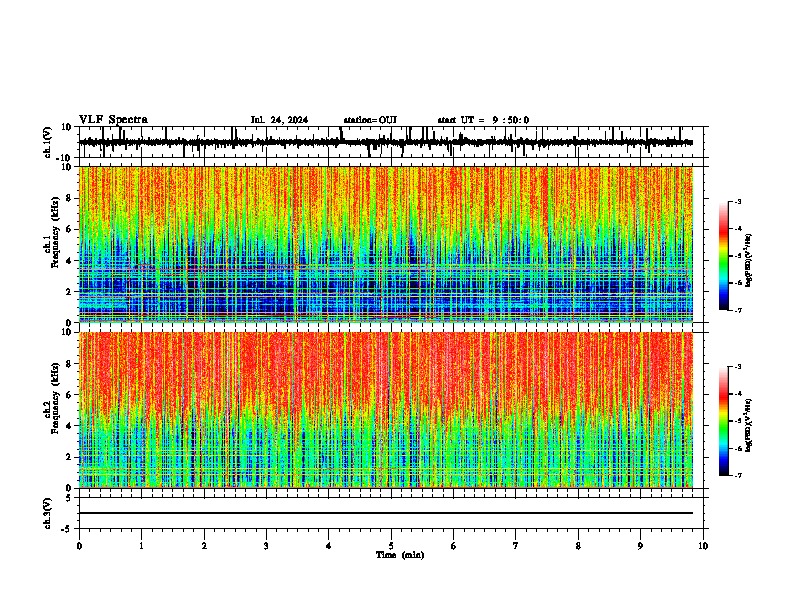The width and height of the screenshot is (792, 612).
Task: Click time axis tick label "1"
Action: coord(141,546)
